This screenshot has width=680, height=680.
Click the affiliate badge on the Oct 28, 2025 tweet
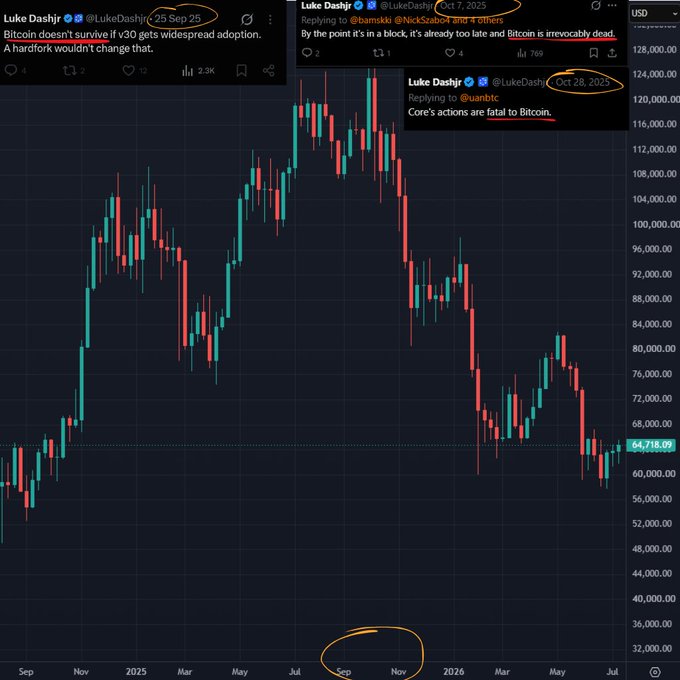[x=483, y=82]
